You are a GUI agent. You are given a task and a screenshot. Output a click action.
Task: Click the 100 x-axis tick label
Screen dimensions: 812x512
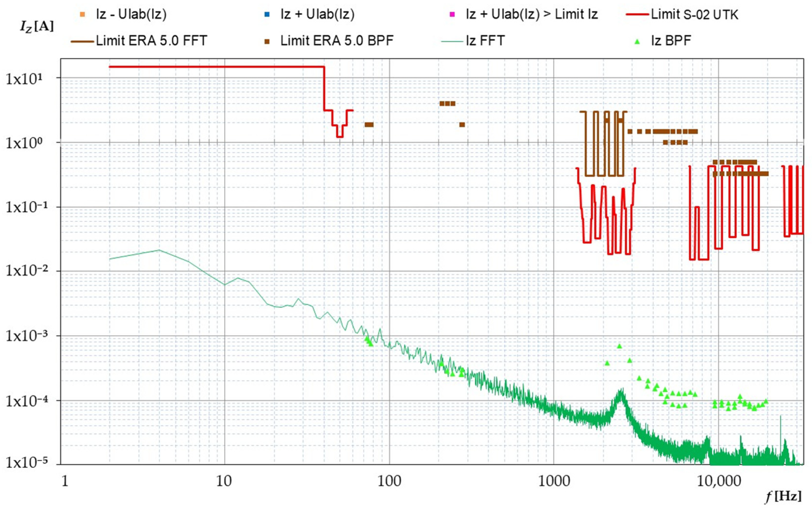click(x=389, y=481)
